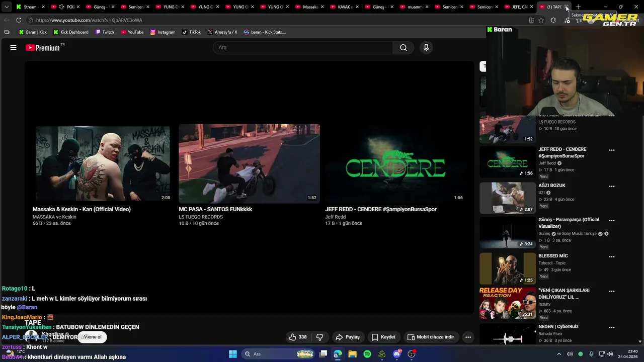
Task: Reload the page in browser toolbar
Action: point(19,20)
